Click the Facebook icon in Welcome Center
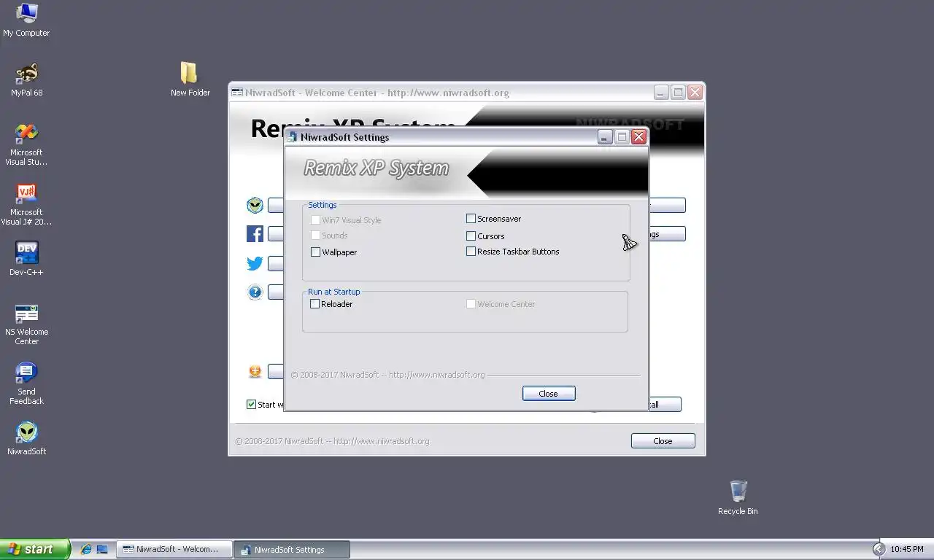 coord(255,234)
